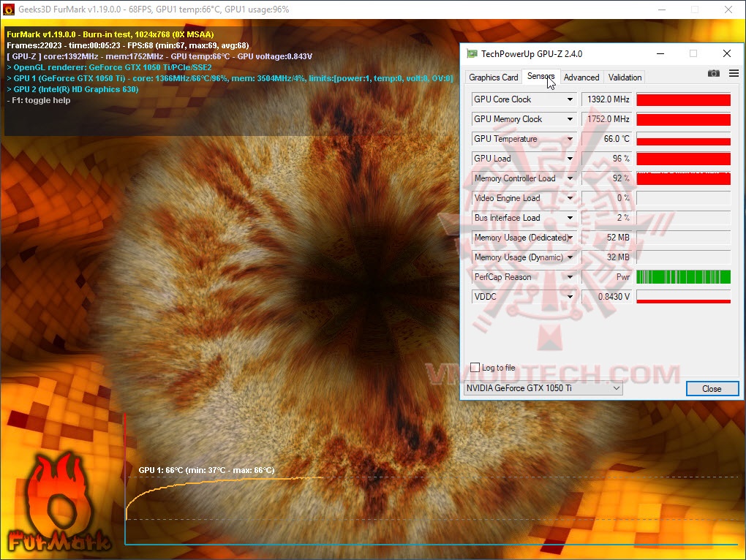Click the 0 % Video Engine Load value
Screen dimensions: 746x560
[607, 198]
